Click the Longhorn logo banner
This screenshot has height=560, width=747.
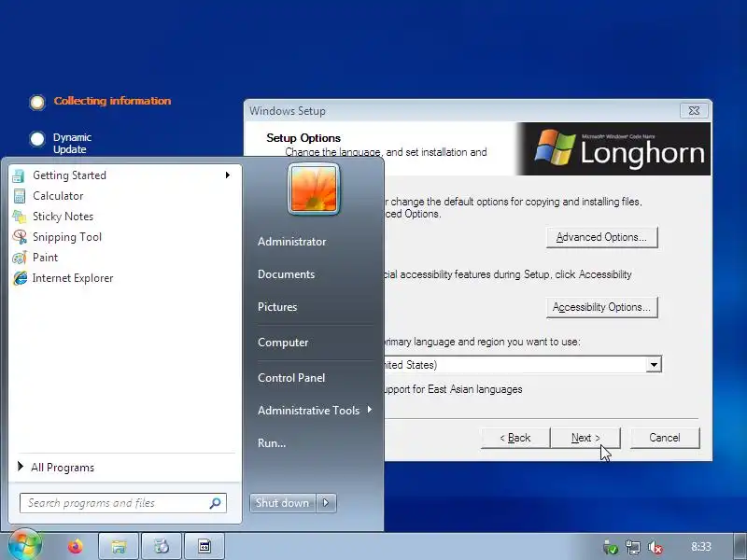tap(614, 149)
